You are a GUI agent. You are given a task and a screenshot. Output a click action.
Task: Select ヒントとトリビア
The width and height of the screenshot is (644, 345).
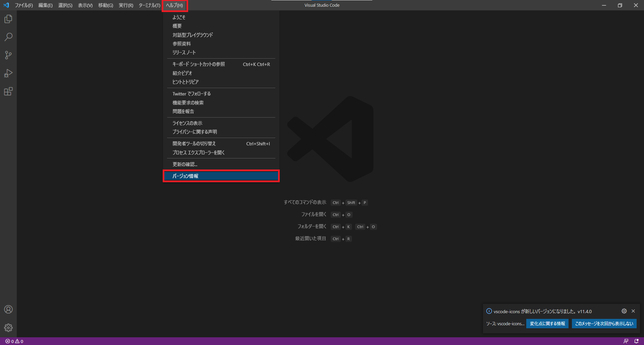click(x=221, y=82)
